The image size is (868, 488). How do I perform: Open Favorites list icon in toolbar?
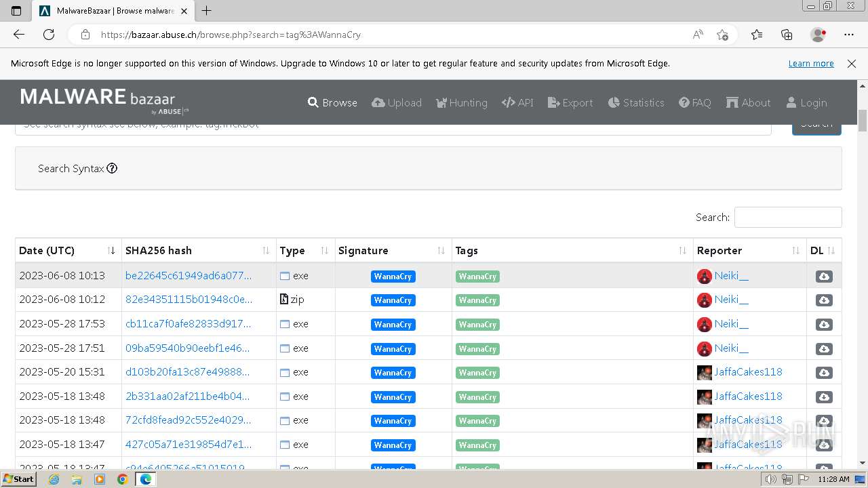click(x=757, y=35)
